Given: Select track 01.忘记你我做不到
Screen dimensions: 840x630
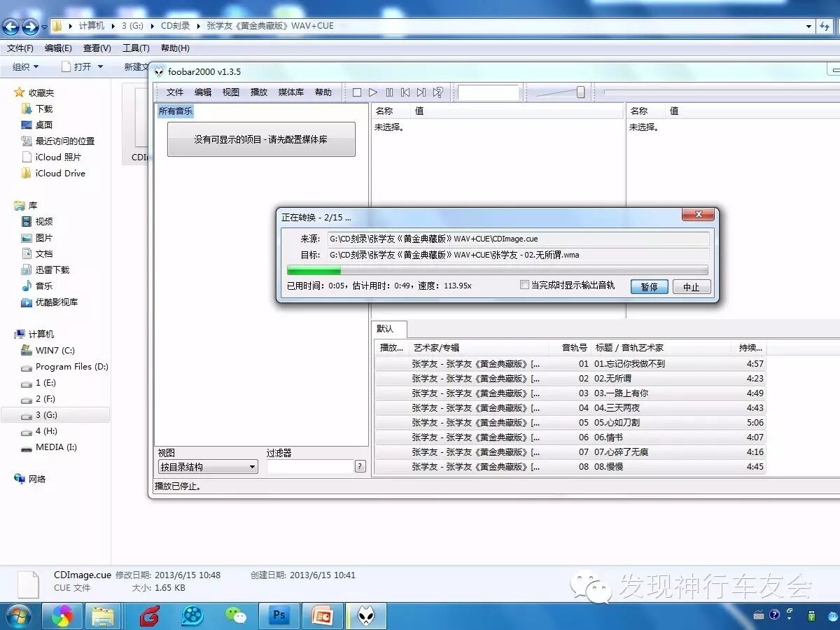Looking at the screenshot, I should 570,364.
